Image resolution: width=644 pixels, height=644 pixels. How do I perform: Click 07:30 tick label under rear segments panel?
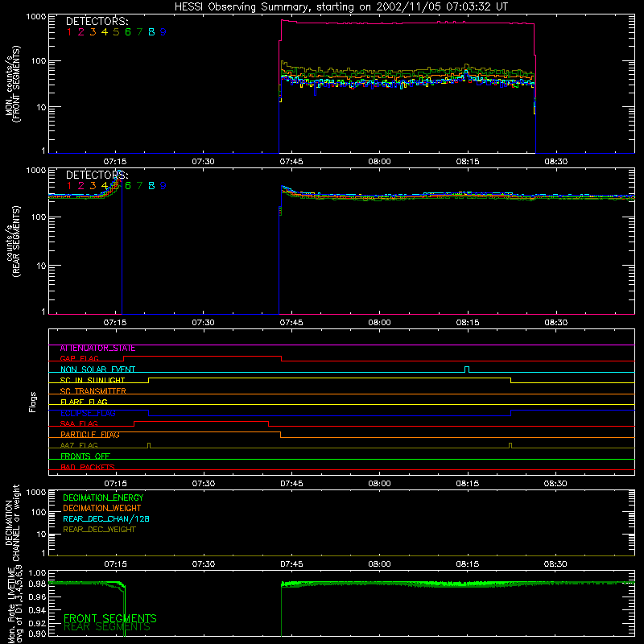tap(204, 323)
